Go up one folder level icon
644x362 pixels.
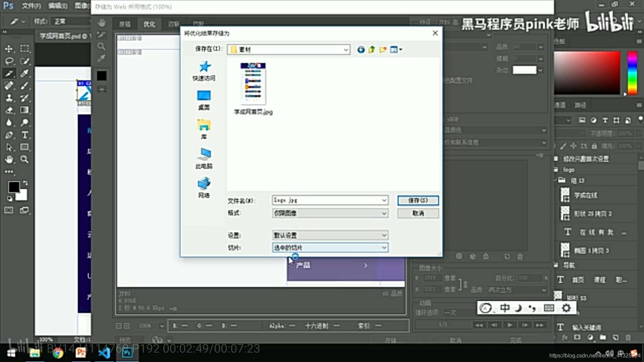[372, 50]
